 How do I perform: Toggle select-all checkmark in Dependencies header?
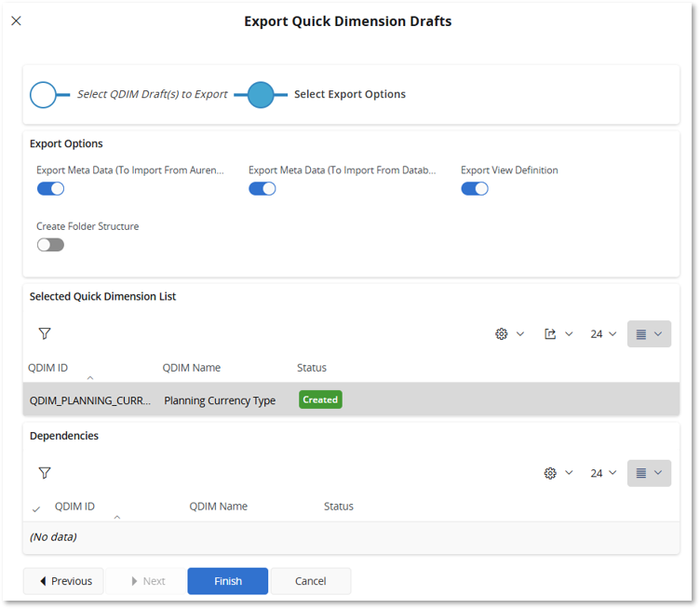click(x=36, y=509)
